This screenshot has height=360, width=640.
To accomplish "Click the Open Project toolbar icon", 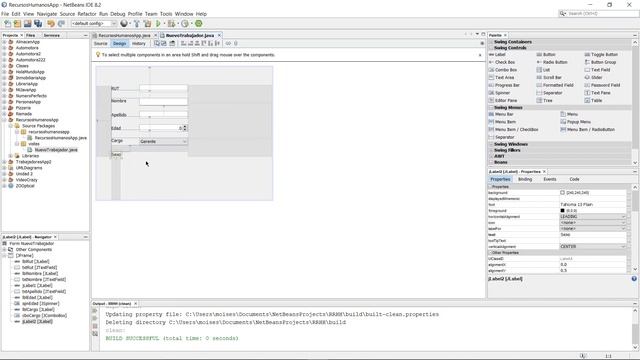I will click(x=27, y=24).
